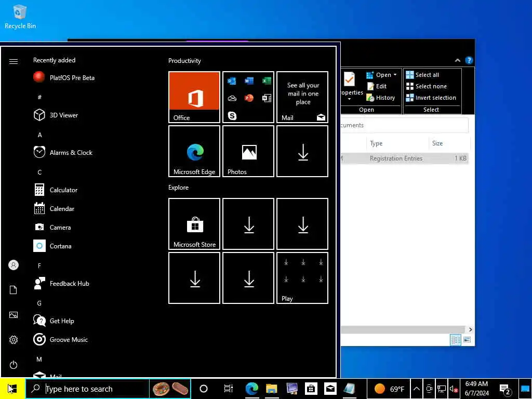Switch Explorer to details view icon

click(x=455, y=340)
